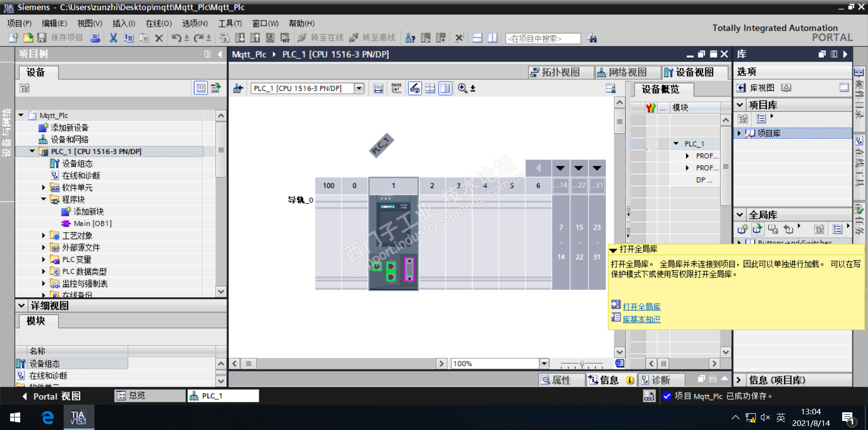Toggle the elements pane in library panel

tap(844, 88)
